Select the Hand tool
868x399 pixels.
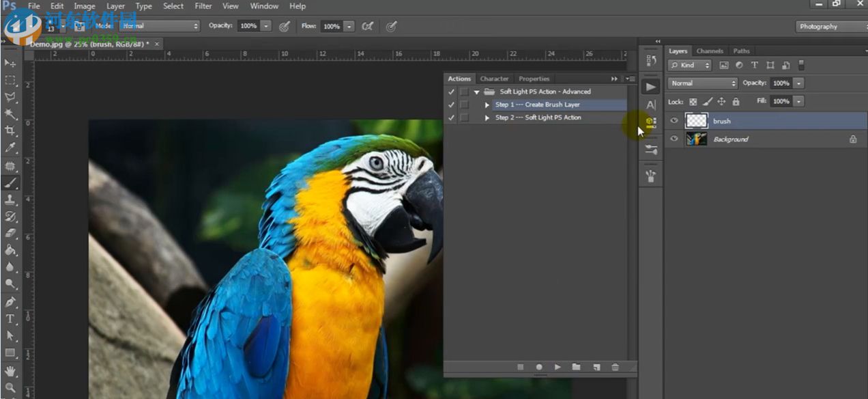pos(10,370)
